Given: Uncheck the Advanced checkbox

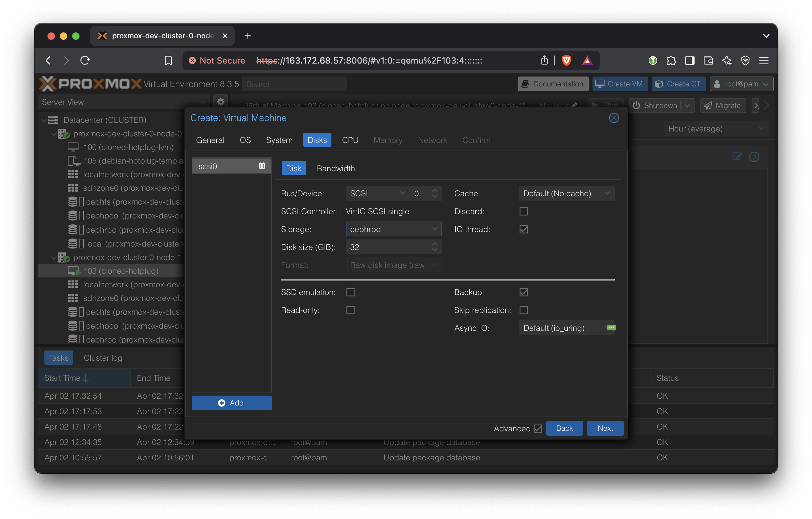Looking at the screenshot, I should pos(538,429).
